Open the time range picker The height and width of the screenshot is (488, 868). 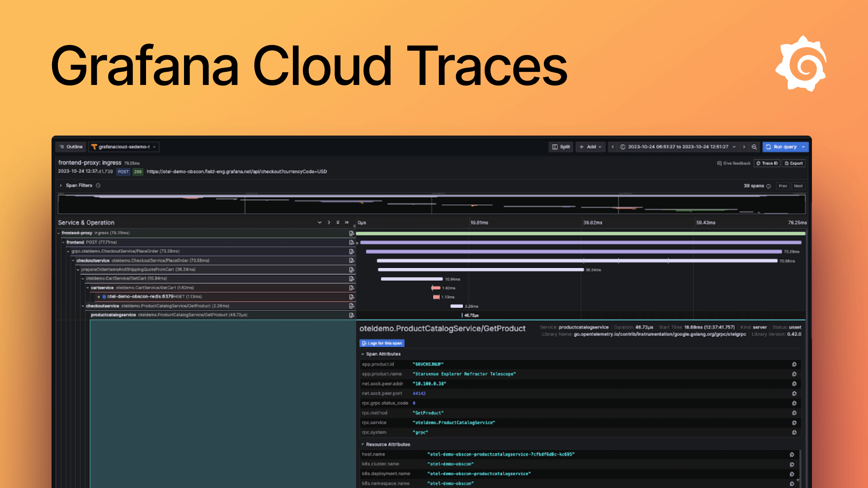[x=678, y=147]
